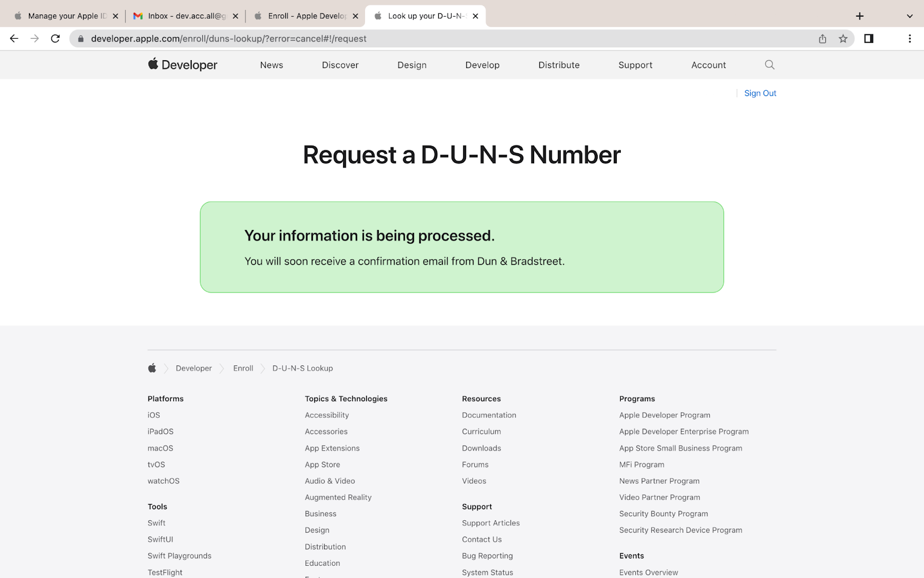Open the Accessibility topic link
This screenshot has height=578, width=924.
pyautogui.click(x=327, y=415)
